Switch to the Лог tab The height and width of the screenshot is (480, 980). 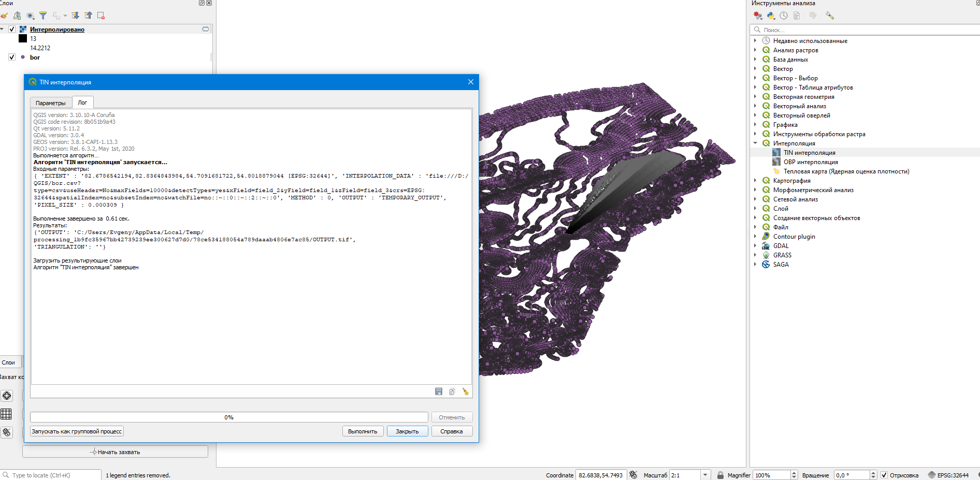tap(82, 103)
